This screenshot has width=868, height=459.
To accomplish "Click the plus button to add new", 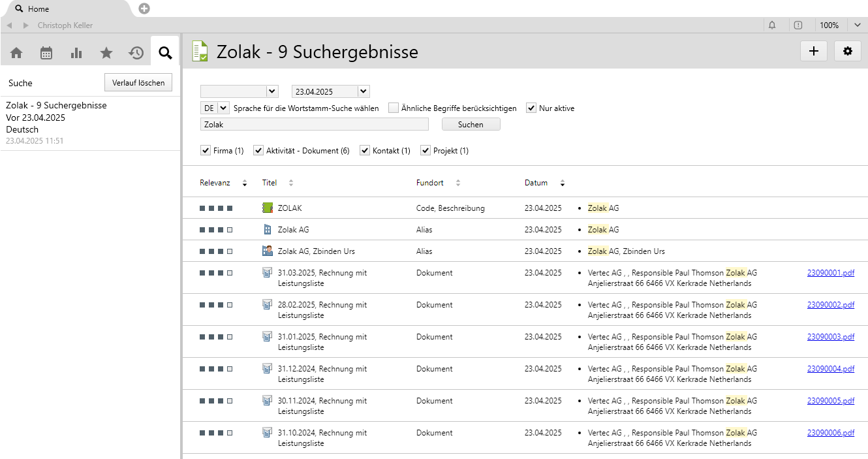I will point(813,52).
